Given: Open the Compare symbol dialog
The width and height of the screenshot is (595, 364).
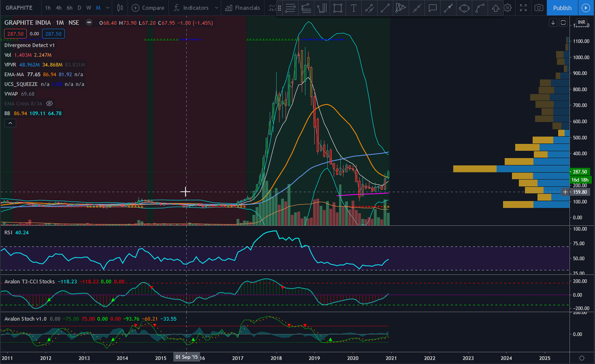Looking at the screenshot, I should [148, 8].
